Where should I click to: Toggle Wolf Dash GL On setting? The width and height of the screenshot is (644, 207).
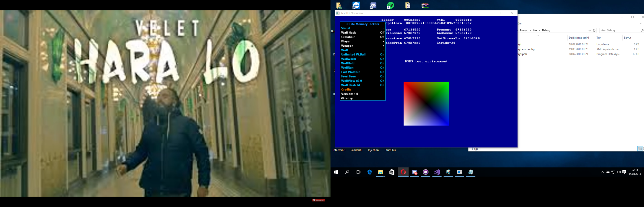363,85
